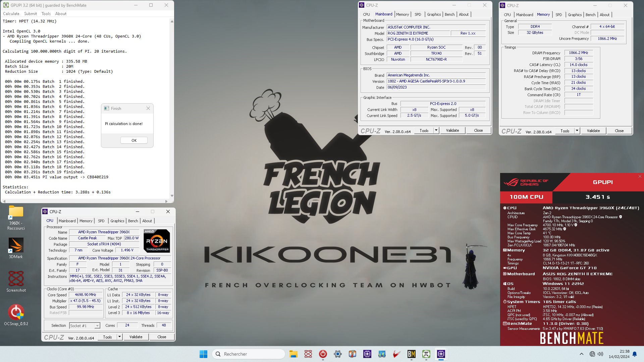This screenshot has width=644, height=362.
Task: Open File Explorer from the taskbar
Action: pos(293,354)
